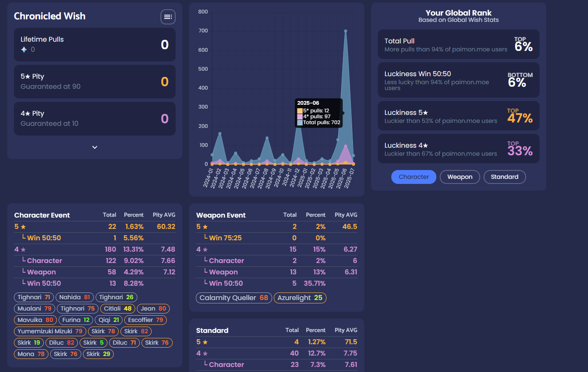Click the 2025-06 chart peak data point
Viewport: 588px width, 372px height.
tap(345, 31)
